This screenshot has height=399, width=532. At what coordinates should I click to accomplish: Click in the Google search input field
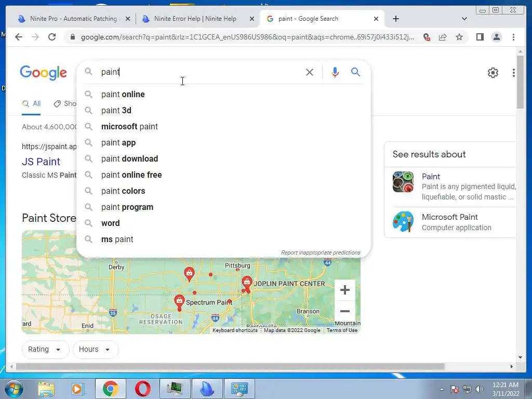click(x=200, y=72)
